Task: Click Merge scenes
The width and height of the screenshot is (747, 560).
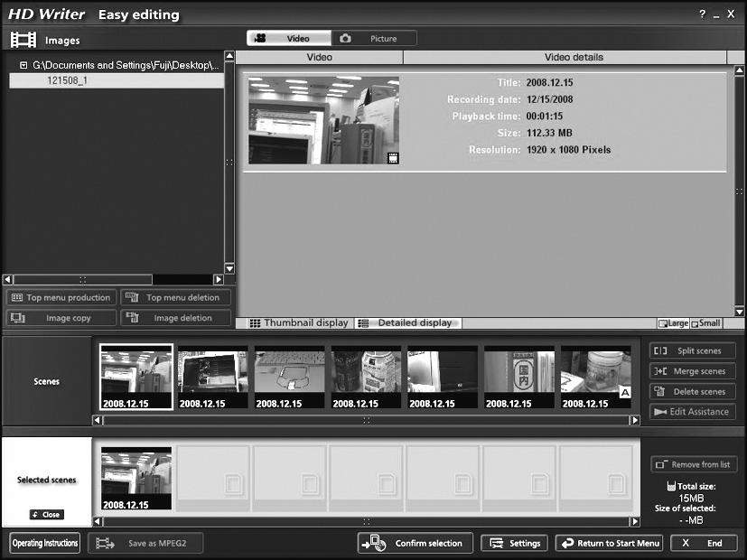Action: click(x=692, y=371)
